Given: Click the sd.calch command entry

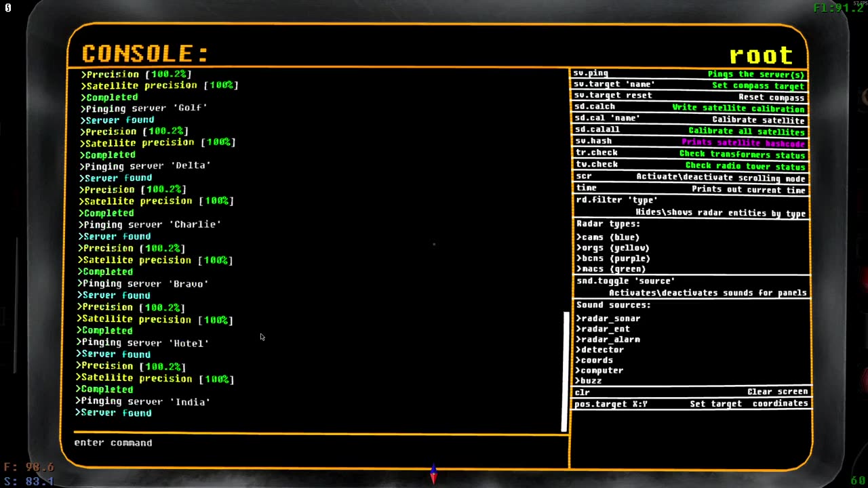Looking at the screenshot, I should pyautogui.click(x=690, y=108).
